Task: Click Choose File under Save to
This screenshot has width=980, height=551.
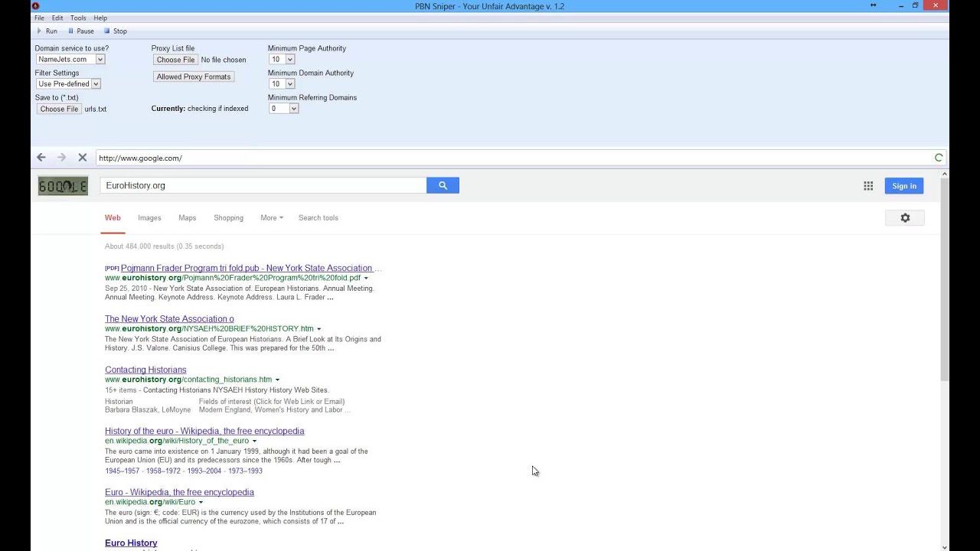Action: coord(59,109)
